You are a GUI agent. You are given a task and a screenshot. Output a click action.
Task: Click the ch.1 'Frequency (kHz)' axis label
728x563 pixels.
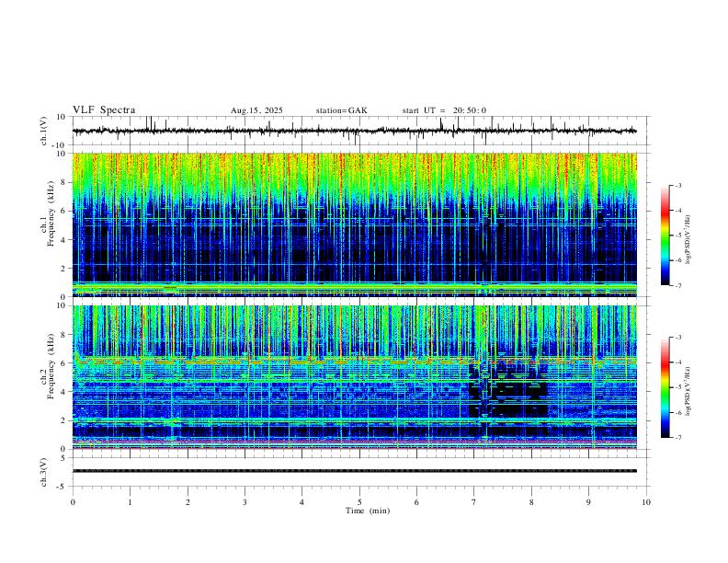click(51, 213)
